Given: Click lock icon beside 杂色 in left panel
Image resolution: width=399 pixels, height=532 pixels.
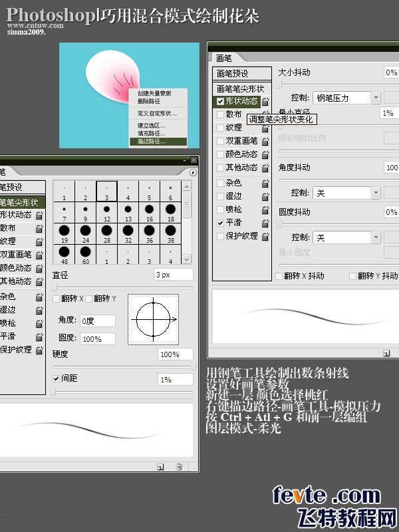Looking at the screenshot, I should tap(39, 297).
